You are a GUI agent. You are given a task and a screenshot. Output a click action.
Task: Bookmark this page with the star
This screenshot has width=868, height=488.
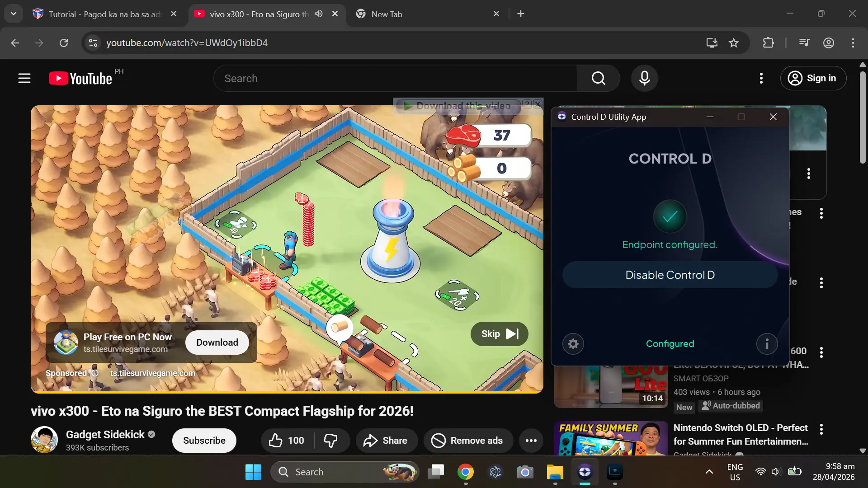[734, 43]
